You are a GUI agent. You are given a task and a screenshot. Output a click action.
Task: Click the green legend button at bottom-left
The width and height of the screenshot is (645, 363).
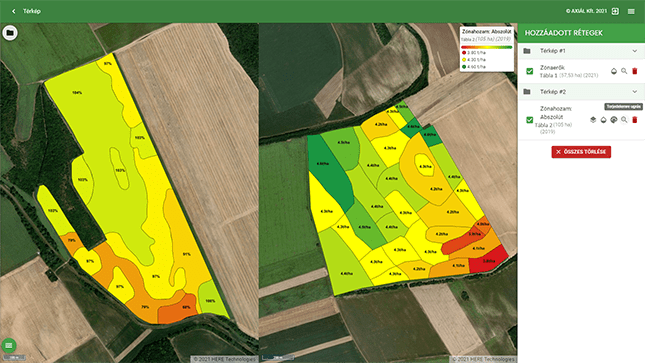coord(9,345)
